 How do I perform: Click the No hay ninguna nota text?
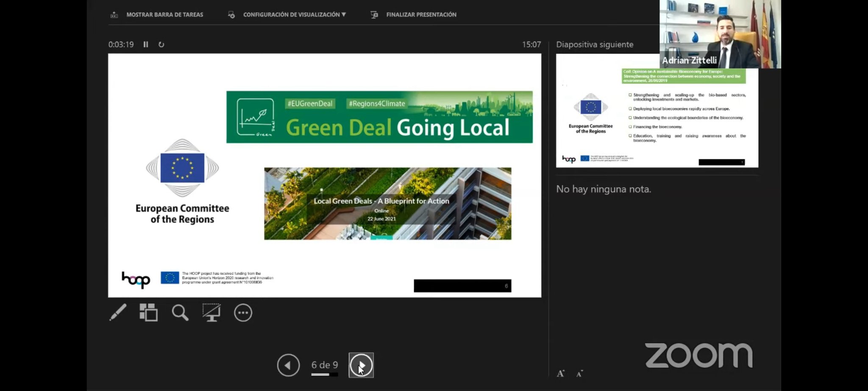pyautogui.click(x=604, y=189)
